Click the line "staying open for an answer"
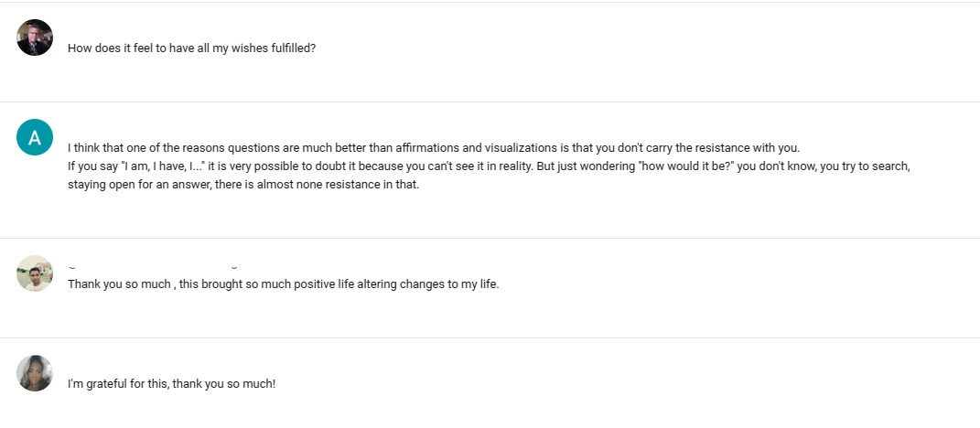The height and width of the screenshot is (428, 980). click(x=243, y=185)
